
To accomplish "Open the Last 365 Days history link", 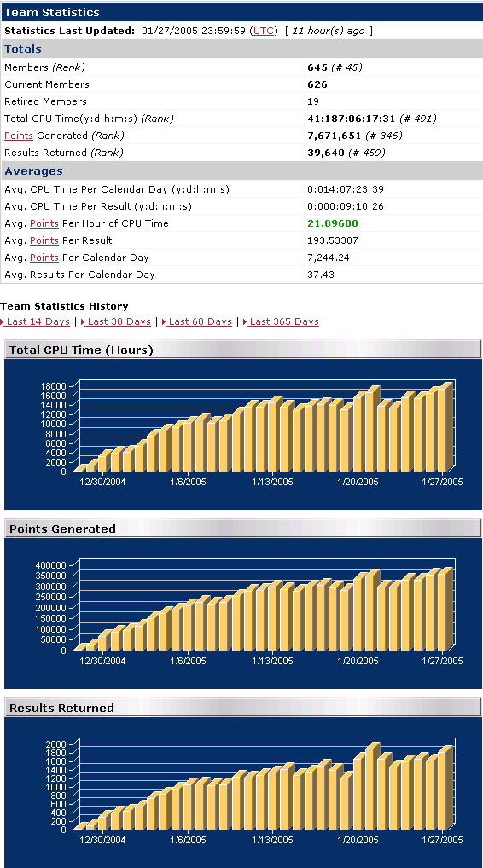I will 283,321.
